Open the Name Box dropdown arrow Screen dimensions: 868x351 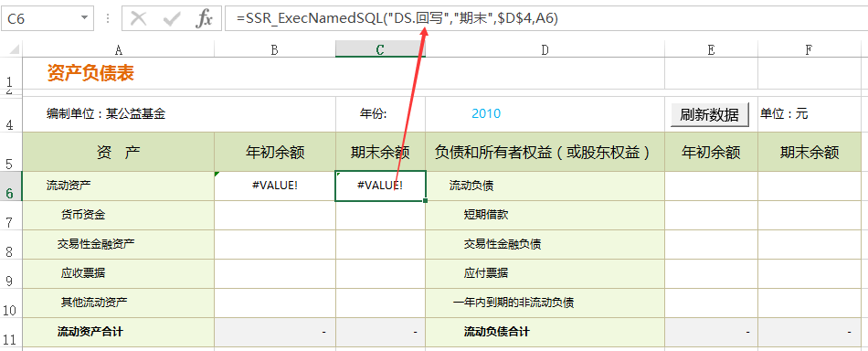(x=84, y=17)
